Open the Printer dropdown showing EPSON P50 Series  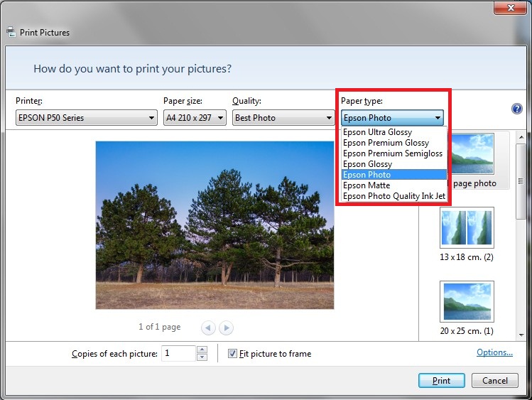click(87, 118)
